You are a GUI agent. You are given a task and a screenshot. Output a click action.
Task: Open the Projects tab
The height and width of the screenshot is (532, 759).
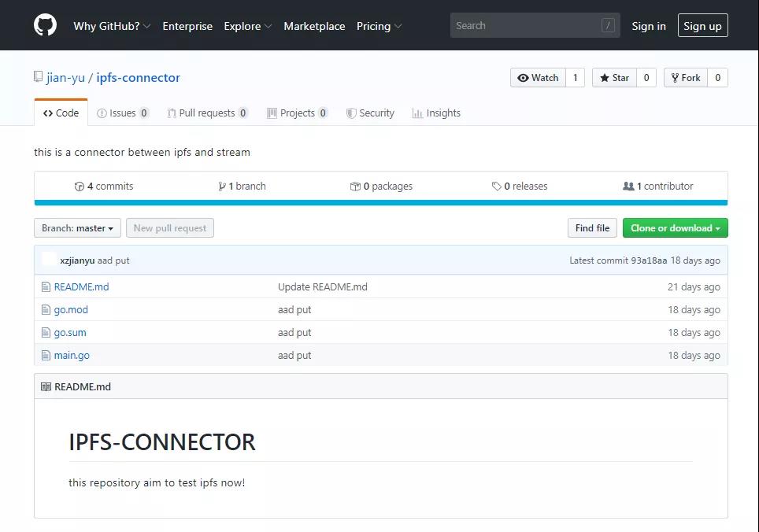pyautogui.click(x=297, y=113)
